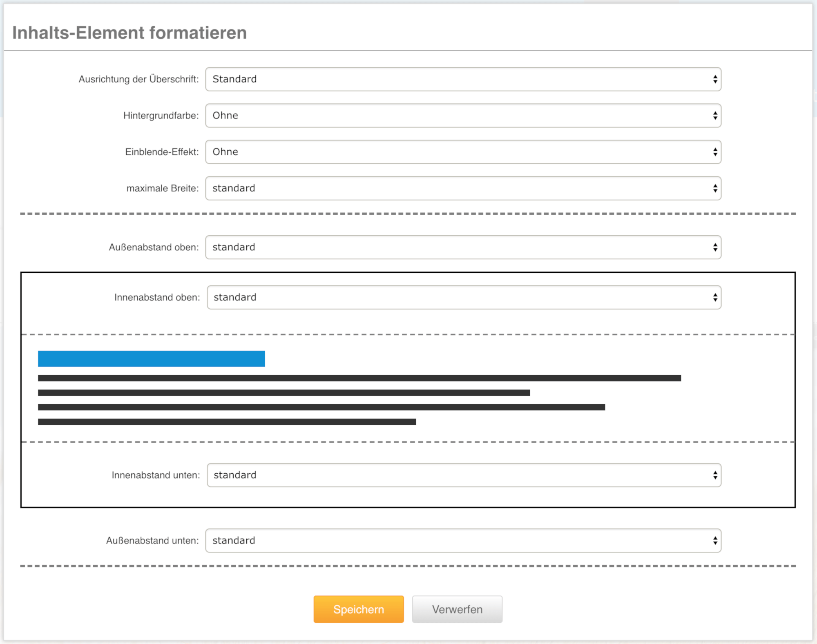The width and height of the screenshot is (817, 644).
Task: Open the "Innenabstand oben" dropdown
Action: coord(464,297)
